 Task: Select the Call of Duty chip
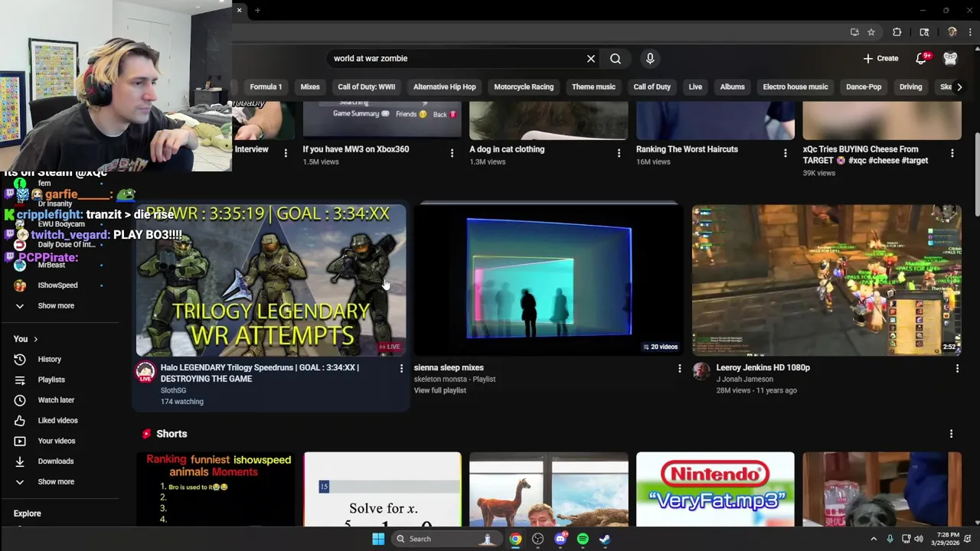point(652,87)
